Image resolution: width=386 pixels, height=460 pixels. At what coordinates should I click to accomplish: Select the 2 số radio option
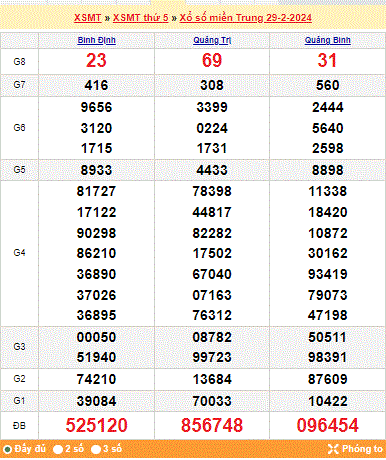58,449
